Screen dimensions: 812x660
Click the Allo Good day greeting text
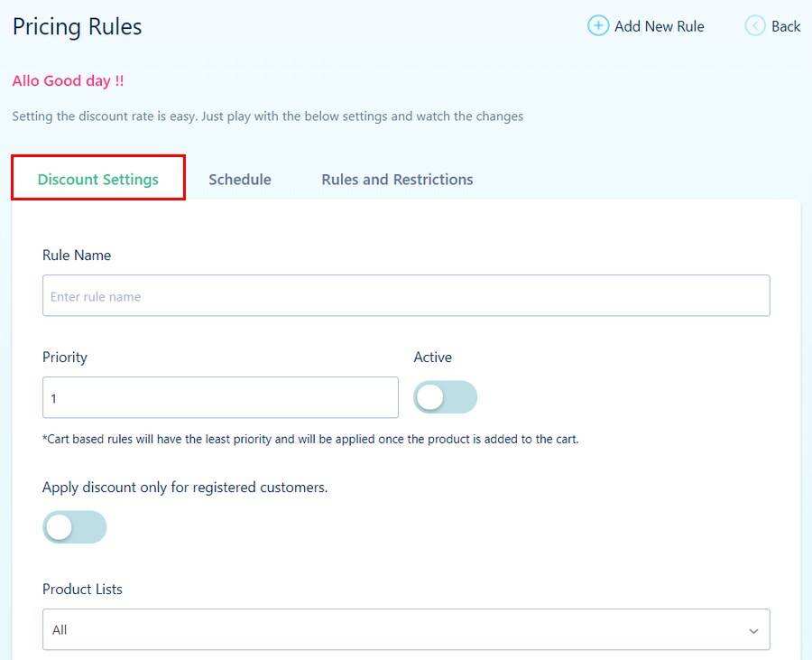[x=69, y=81]
